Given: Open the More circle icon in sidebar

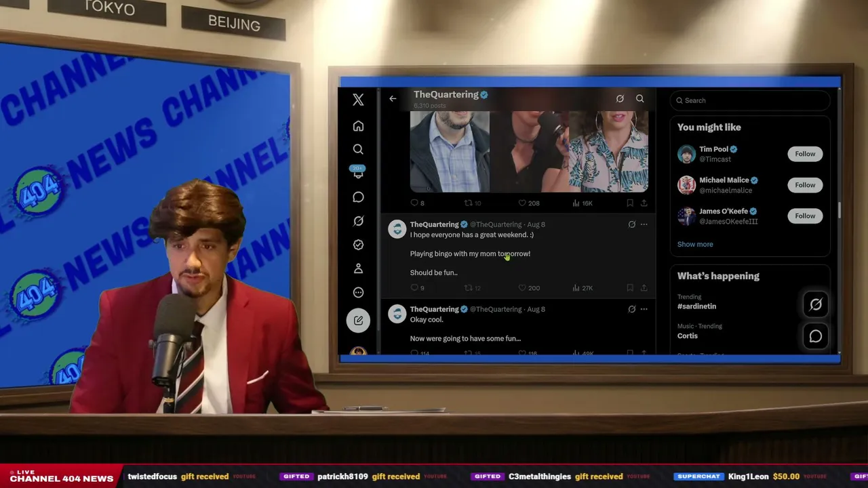Looking at the screenshot, I should click(x=358, y=292).
